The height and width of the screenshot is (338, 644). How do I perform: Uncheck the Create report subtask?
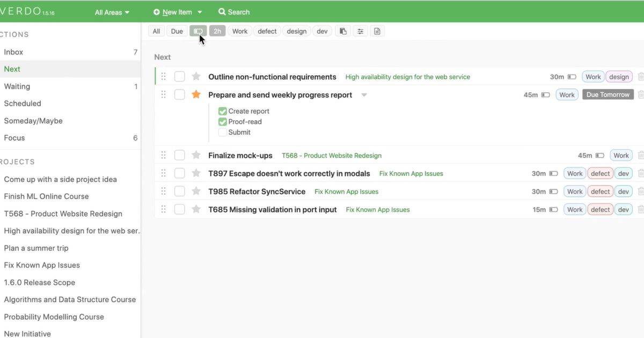(x=223, y=111)
